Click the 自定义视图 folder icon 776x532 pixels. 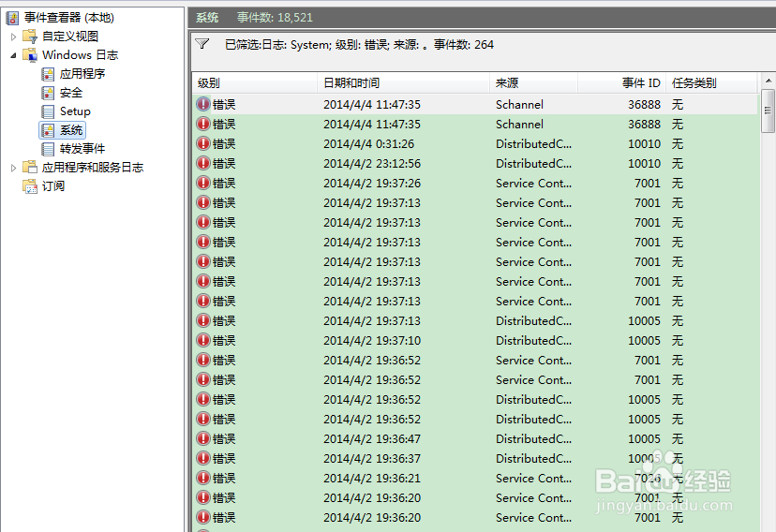click(x=30, y=37)
